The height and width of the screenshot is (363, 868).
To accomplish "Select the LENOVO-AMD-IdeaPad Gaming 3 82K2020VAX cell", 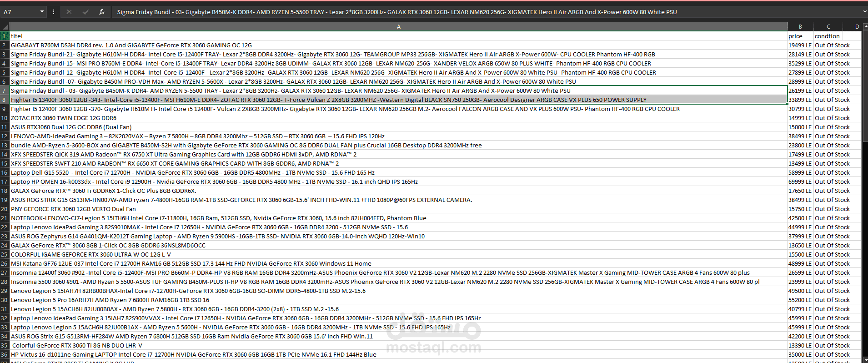I will coord(398,136).
